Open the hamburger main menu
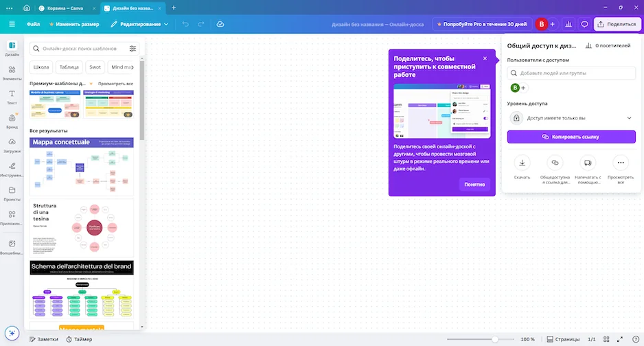Viewport: 644px width, 346px height. [12, 24]
